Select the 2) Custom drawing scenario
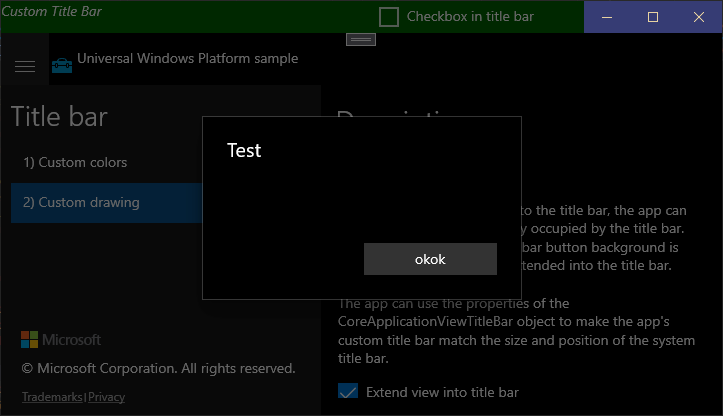Screen dimensions: 723x416 tap(107, 203)
